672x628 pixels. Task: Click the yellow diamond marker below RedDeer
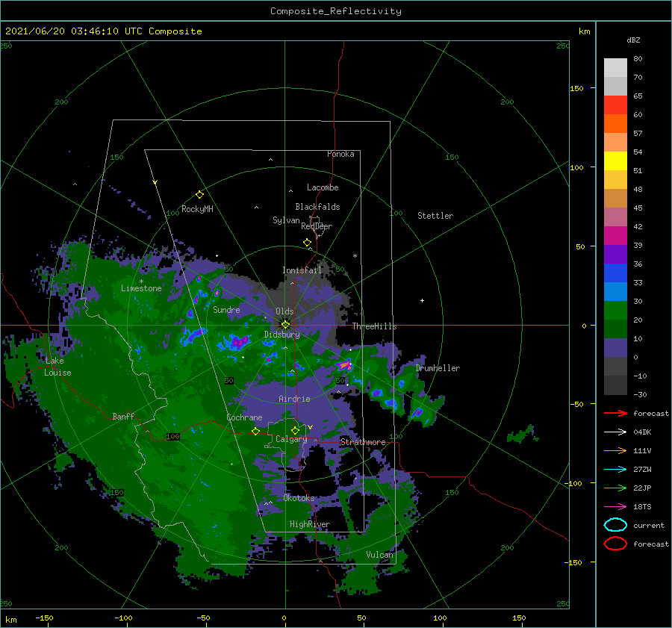[308, 243]
